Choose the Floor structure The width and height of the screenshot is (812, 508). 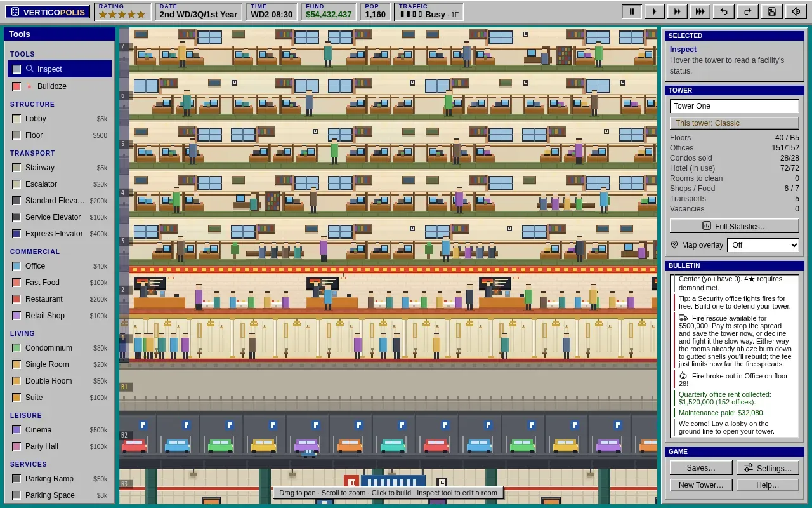(60, 135)
